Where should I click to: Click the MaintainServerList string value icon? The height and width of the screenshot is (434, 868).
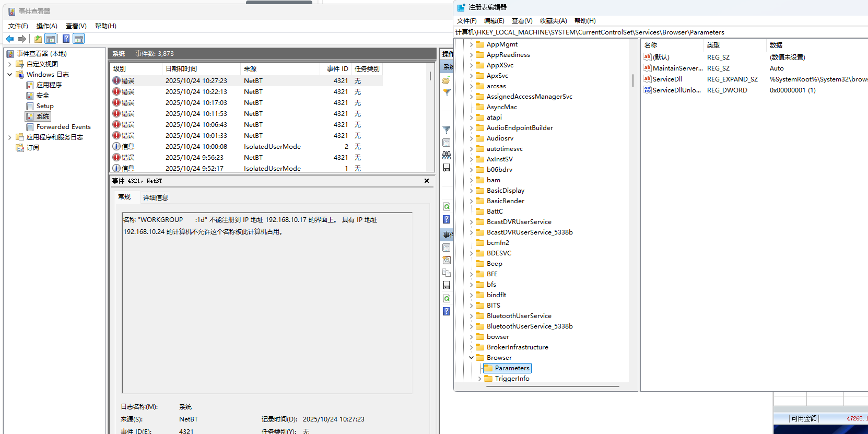[648, 68]
